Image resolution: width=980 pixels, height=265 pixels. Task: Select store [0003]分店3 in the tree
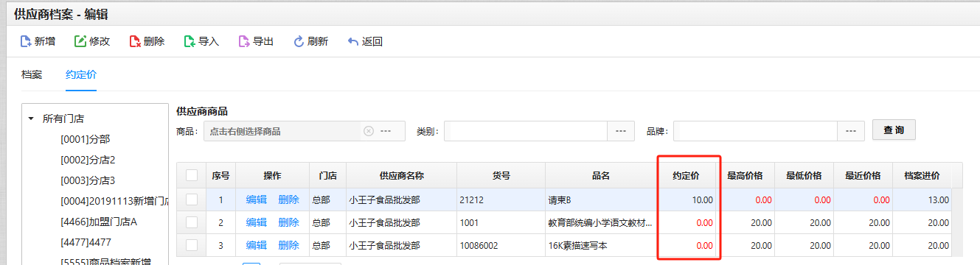click(88, 180)
